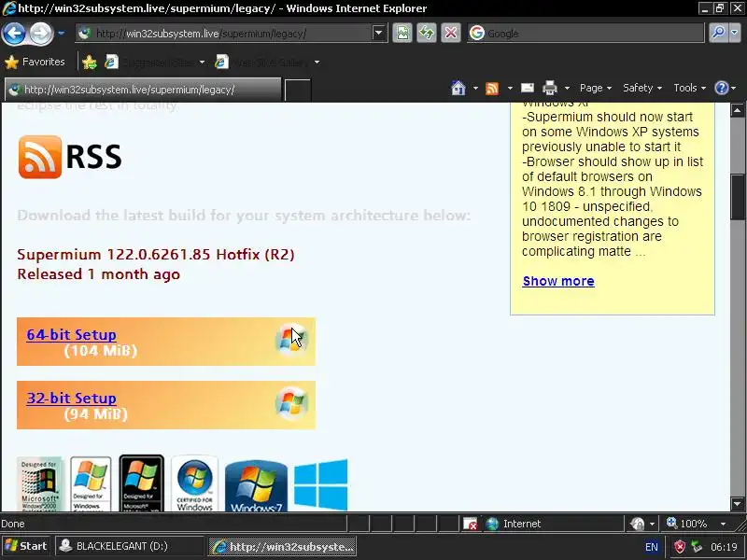Click the 06:19 system clock

click(724, 547)
